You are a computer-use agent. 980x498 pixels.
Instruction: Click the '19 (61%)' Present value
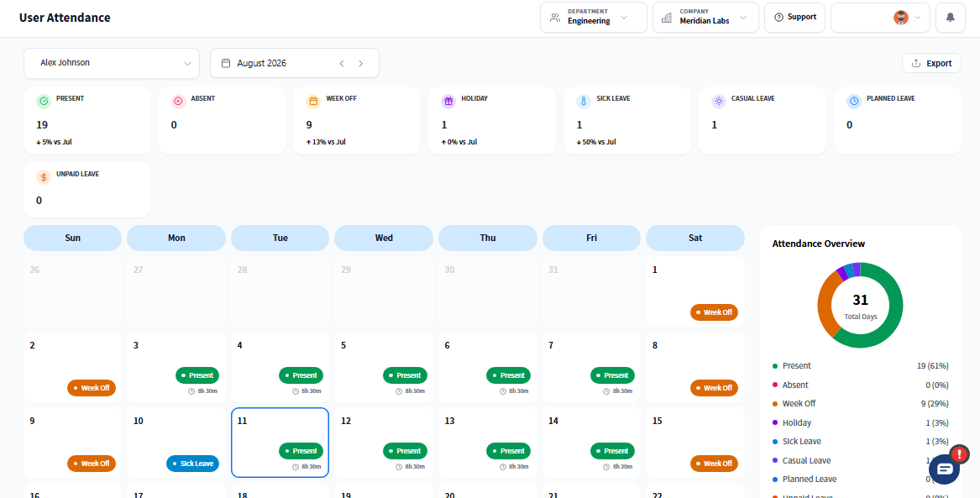[x=932, y=366]
